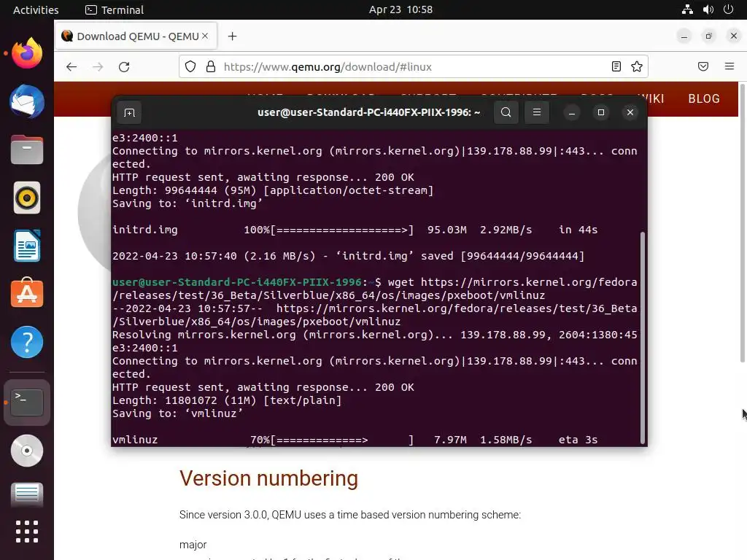Open the clock and calendar panel
The height and width of the screenshot is (560, 747).
coord(400,9)
